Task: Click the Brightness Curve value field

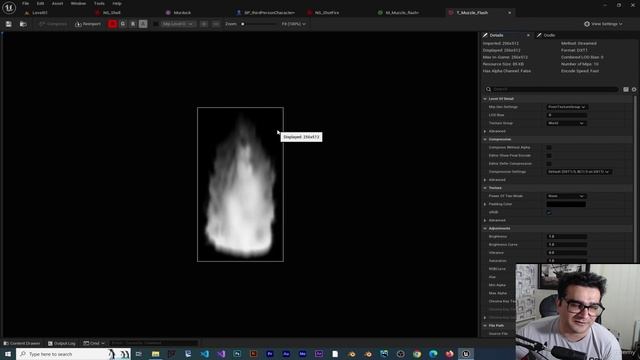Action: pos(567,244)
